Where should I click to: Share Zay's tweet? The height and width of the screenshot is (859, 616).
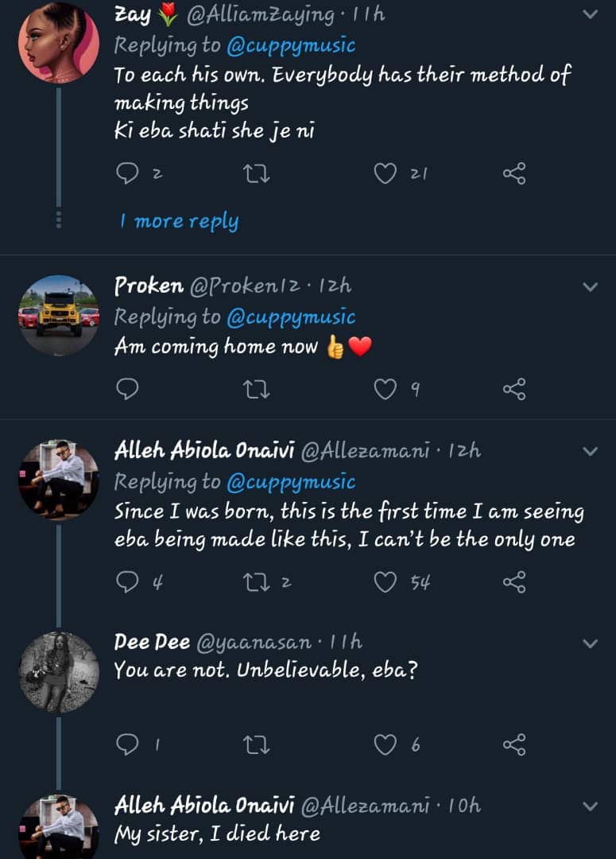pos(514,173)
